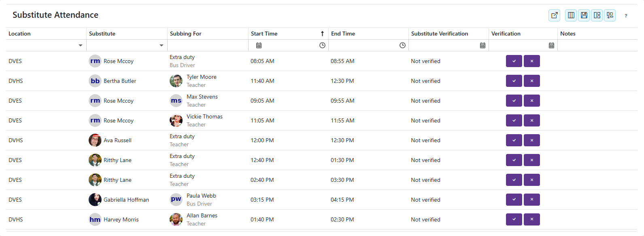Open Substitute Verification calendar filter icon
644x236 pixels.
pyautogui.click(x=482, y=45)
